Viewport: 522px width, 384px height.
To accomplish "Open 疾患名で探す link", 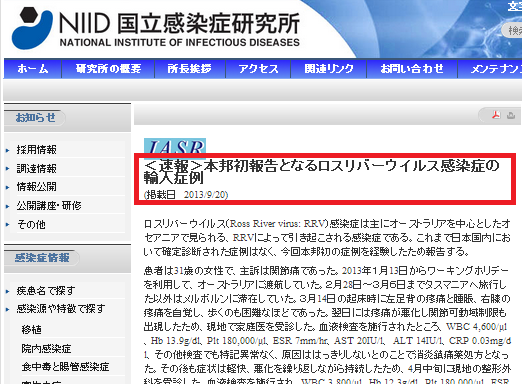I will (46, 291).
